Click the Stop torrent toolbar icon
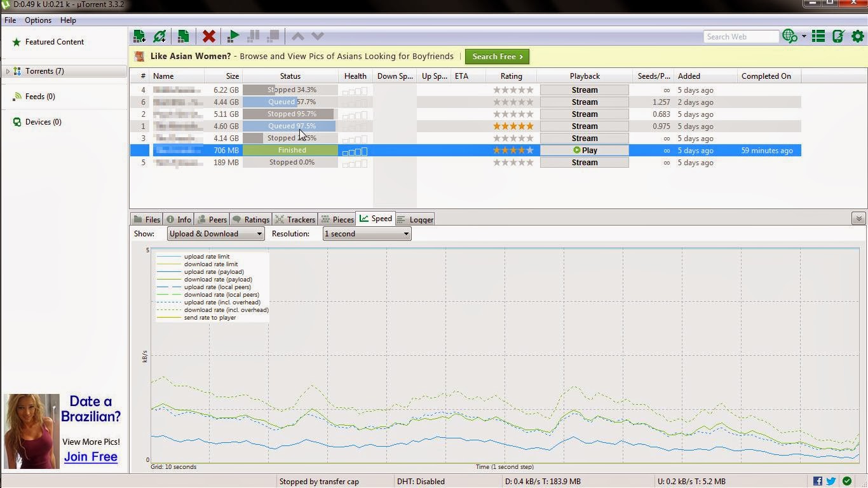868x488 pixels. pyautogui.click(x=273, y=36)
